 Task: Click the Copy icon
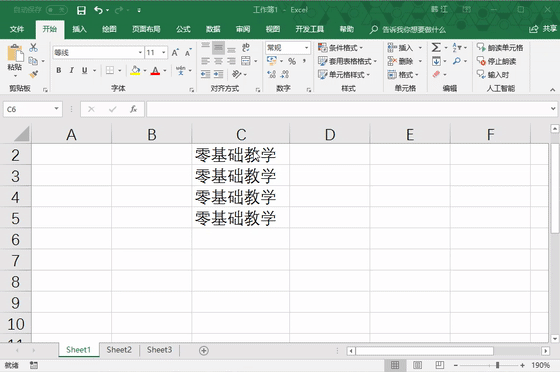[x=33, y=61]
